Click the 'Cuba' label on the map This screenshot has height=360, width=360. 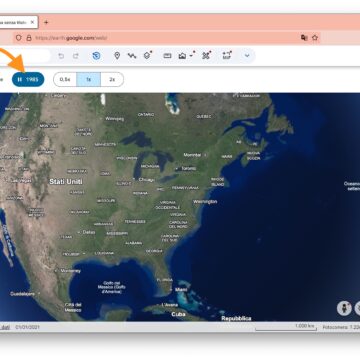click(178, 314)
